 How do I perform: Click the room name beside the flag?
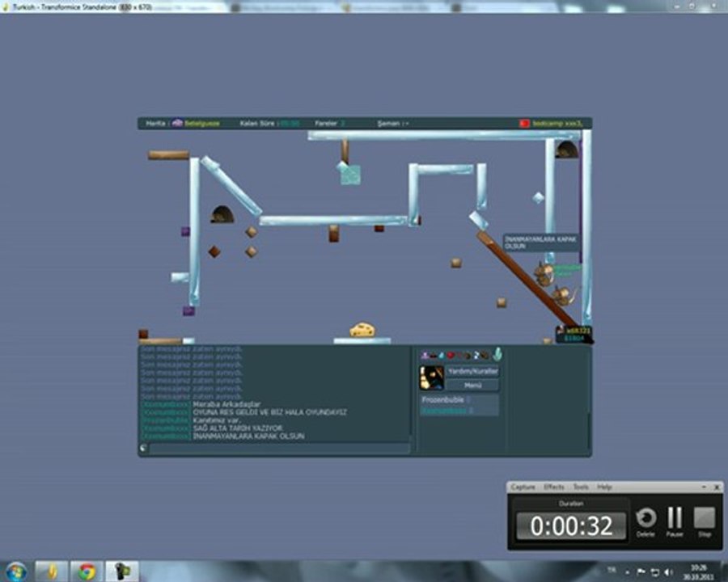click(557, 124)
